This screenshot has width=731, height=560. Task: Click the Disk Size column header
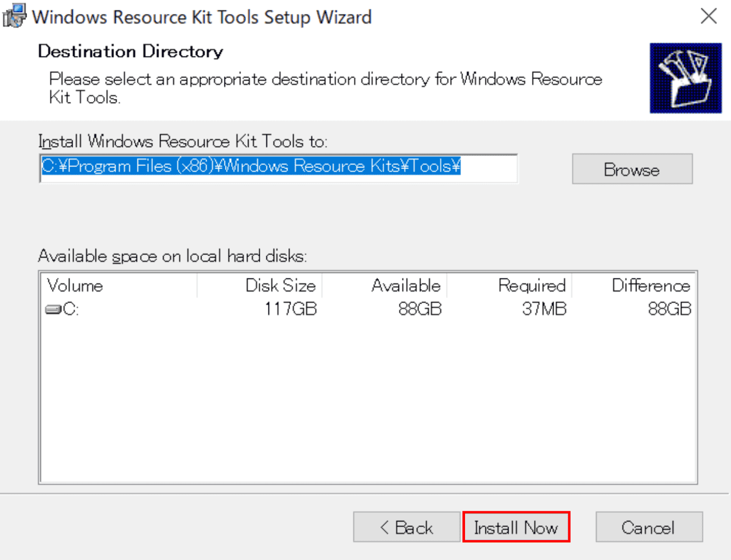click(x=260, y=286)
